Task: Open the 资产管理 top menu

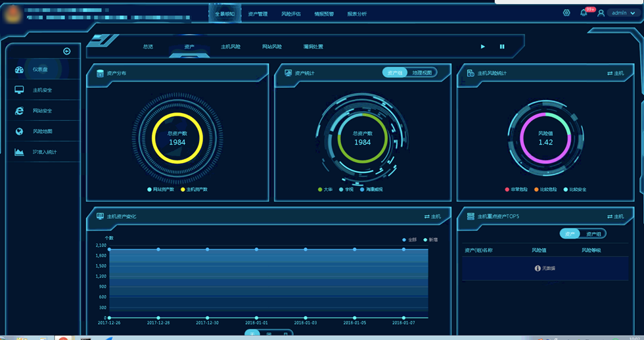Action: (x=258, y=14)
